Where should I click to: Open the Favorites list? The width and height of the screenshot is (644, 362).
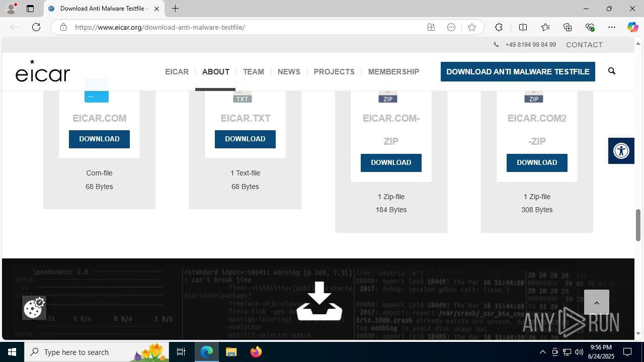545,27
